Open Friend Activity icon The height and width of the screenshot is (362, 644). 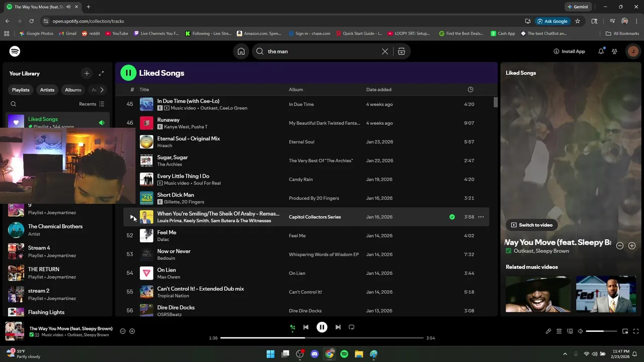pyautogui.click(x=614, y=51)
